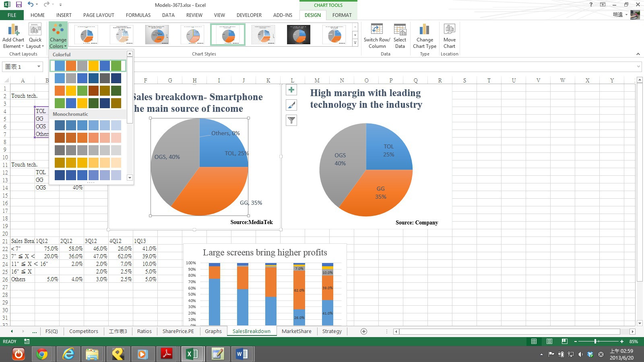Open the Quick Layout gallery
The width and height of the screenshot is (644, 362).
(x=35, y=30)
